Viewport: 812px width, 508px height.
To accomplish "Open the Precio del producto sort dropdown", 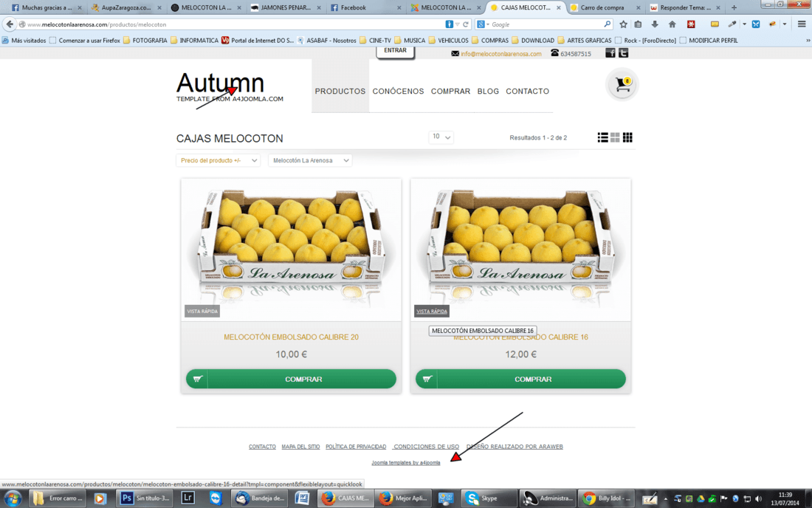I will 218,160.
